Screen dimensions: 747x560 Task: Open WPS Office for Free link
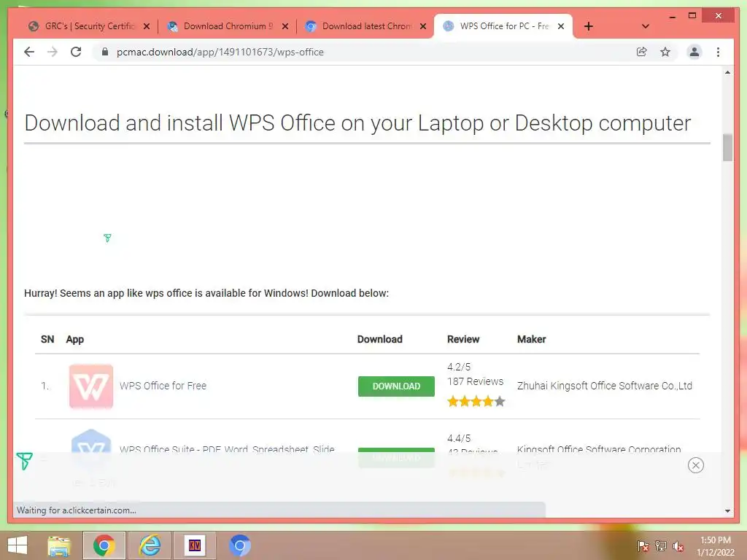pos(163,386)
